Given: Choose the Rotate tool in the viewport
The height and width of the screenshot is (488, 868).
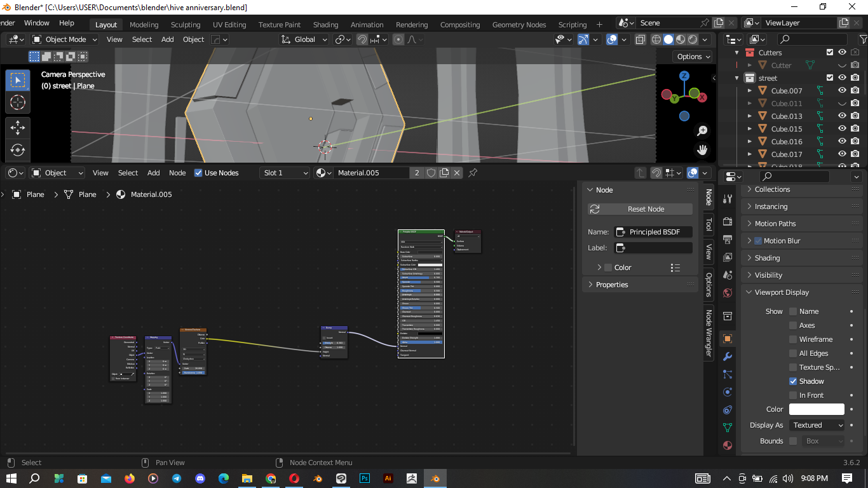Looking at the screenshot, I should tap(18, 150).
